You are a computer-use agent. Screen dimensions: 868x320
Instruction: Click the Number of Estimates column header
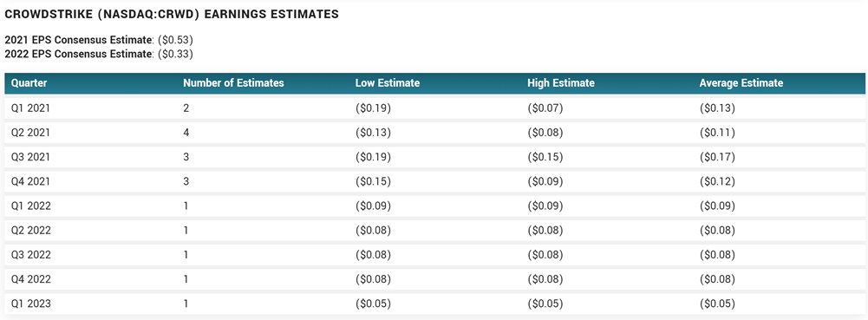[233, 83]
